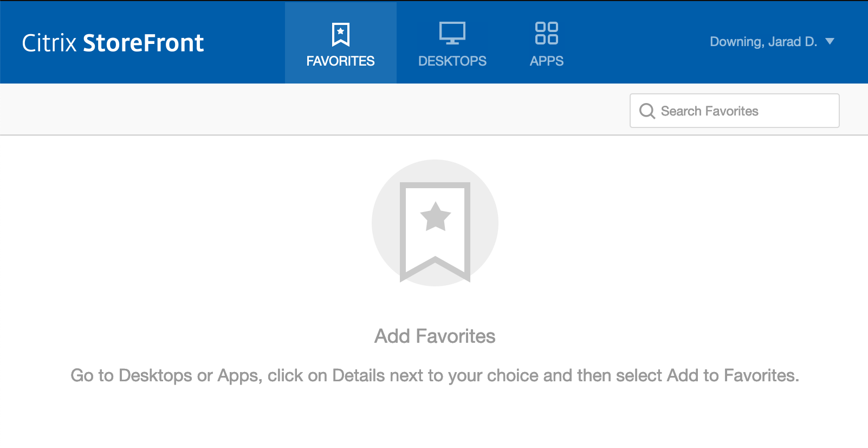Click the word Citrix in the header
Screen dimensions: 868x448
(x=49, y=43)
